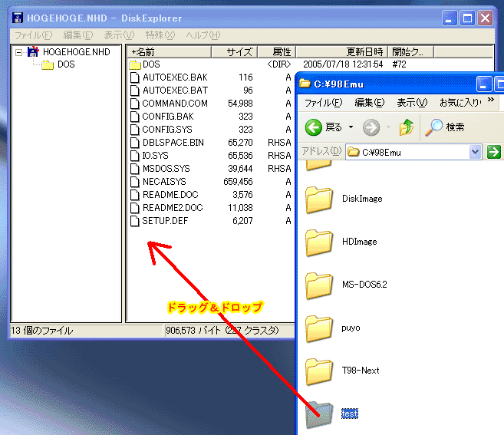This screenshot has height=435, width=504.
Task: Open ヘルプ(H) menu in DiskExplorer
Action: coord(203,35)
